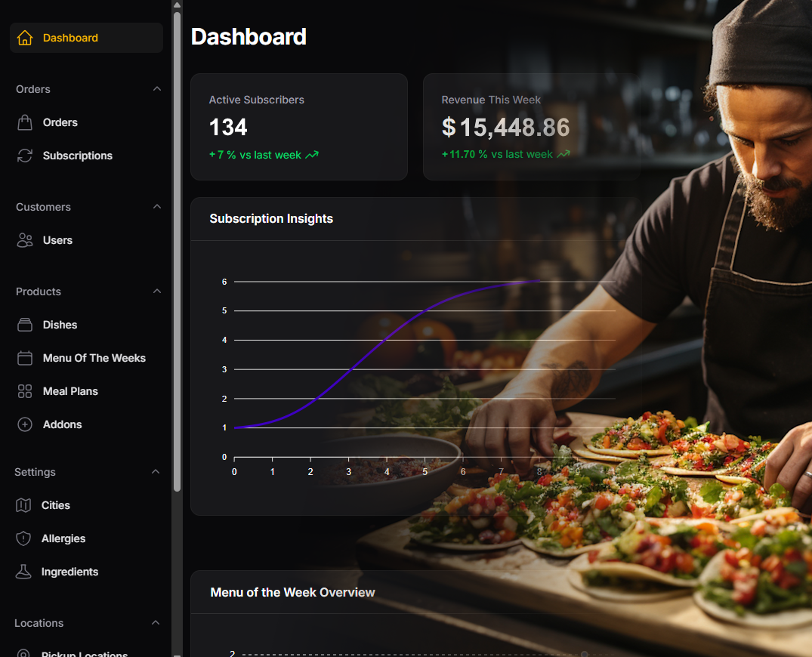Click the Ingredients flask icon

click(23, 572)
